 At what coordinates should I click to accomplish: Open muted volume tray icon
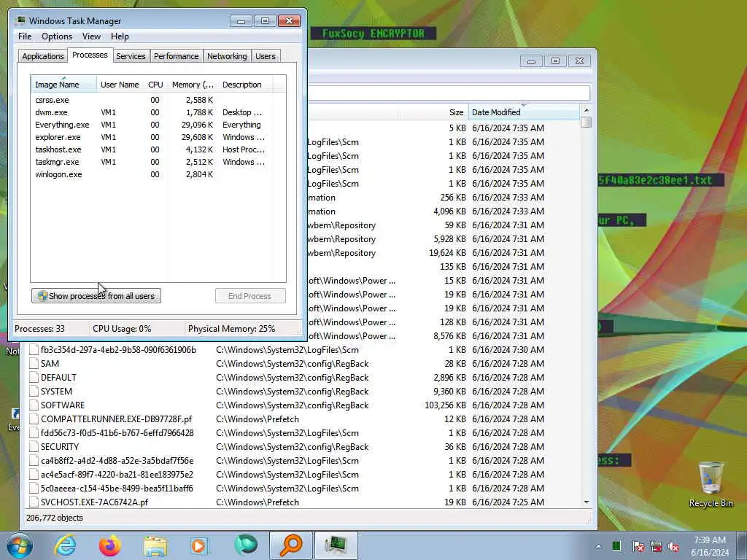673,547
